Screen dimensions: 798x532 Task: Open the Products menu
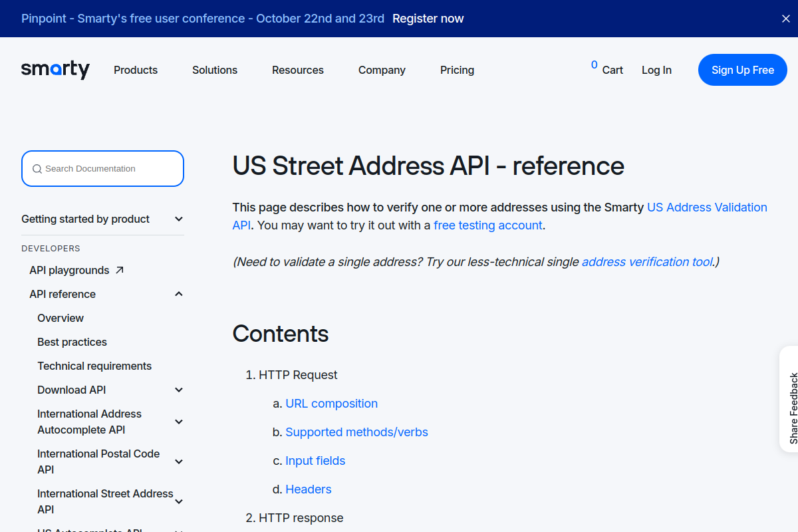tap(136, 70)
